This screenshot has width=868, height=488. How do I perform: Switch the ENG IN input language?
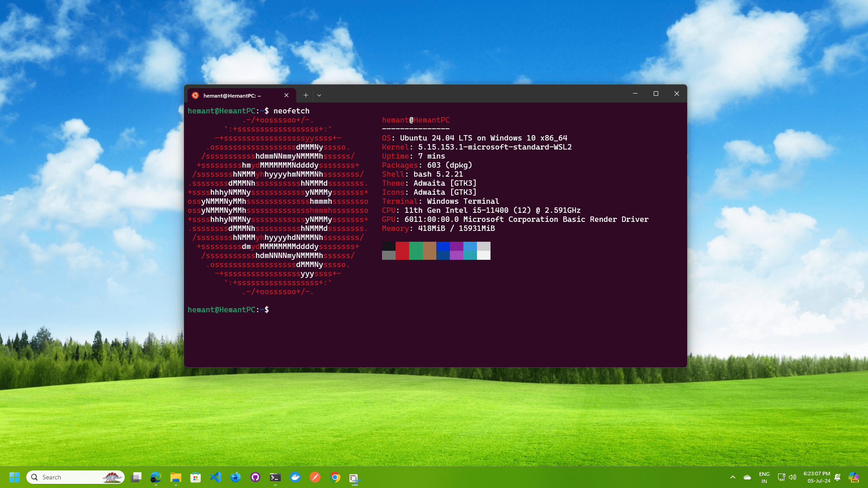(764, 477)
